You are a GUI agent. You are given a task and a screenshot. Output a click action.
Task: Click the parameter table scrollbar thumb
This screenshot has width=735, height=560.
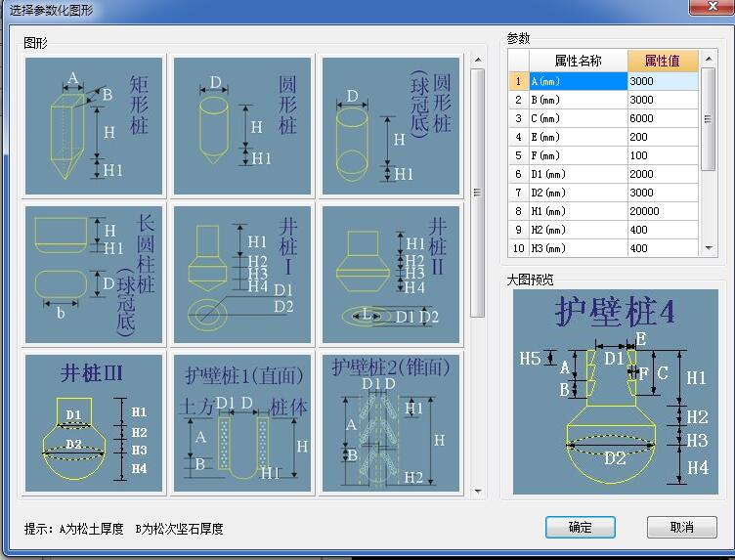pyautogui.click(x=709, y=119)
